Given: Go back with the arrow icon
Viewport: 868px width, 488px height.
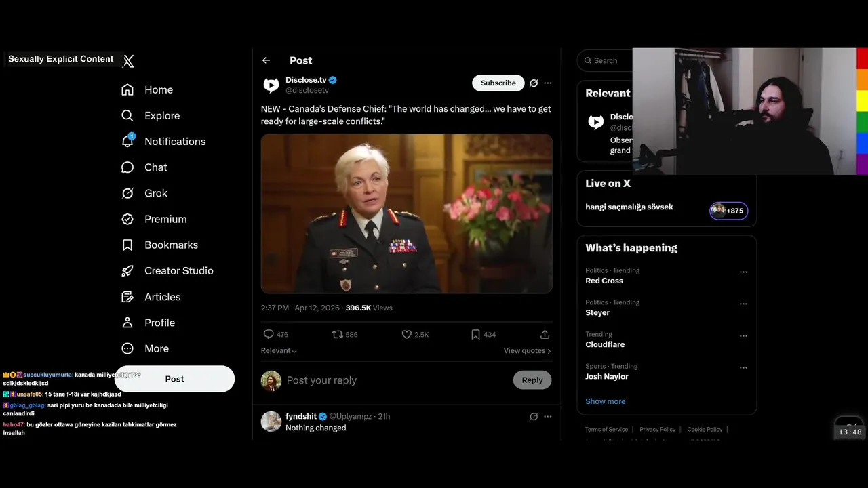Looking at the screenshot, I should coord(266,60).
